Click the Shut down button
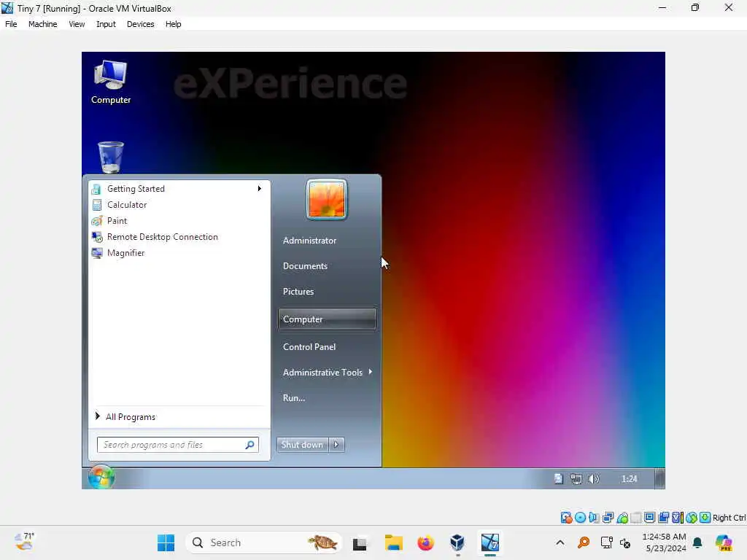This screenshot has height=560, width=747. tap(303, 445)
